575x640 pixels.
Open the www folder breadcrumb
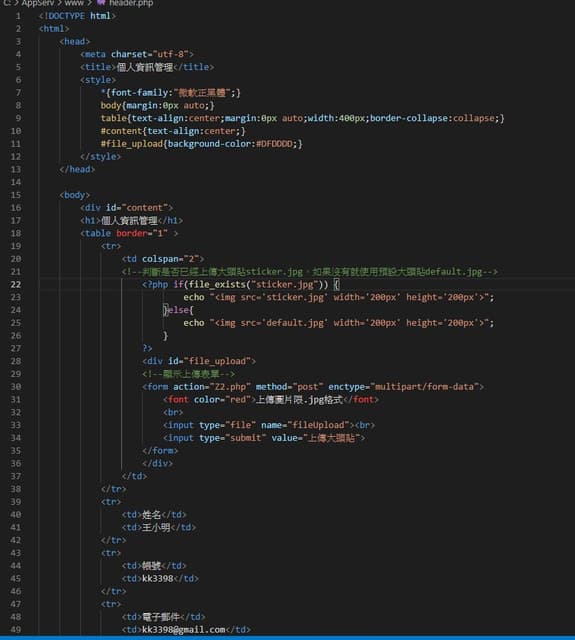(74, 3)
